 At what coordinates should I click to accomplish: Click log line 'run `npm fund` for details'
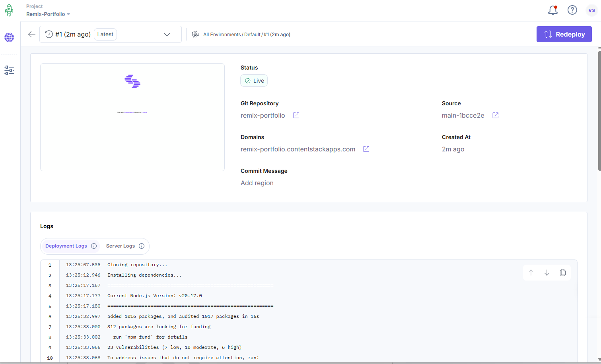tap(150, 337)
